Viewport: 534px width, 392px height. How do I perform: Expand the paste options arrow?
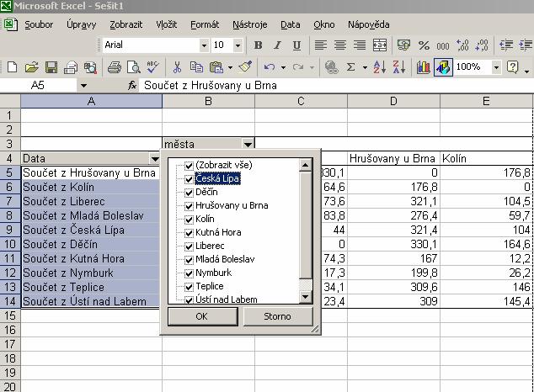point(230,67)
